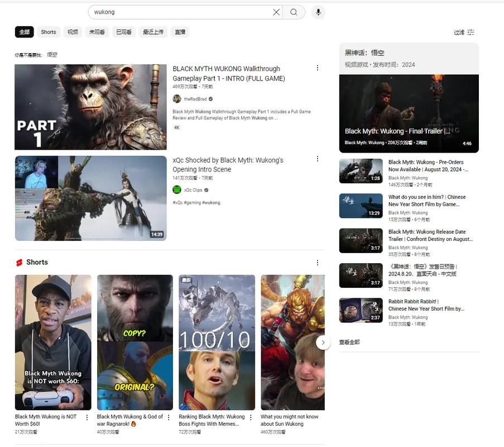Click the magnifier search button
The image size is (504, 447).
point(294,12)
